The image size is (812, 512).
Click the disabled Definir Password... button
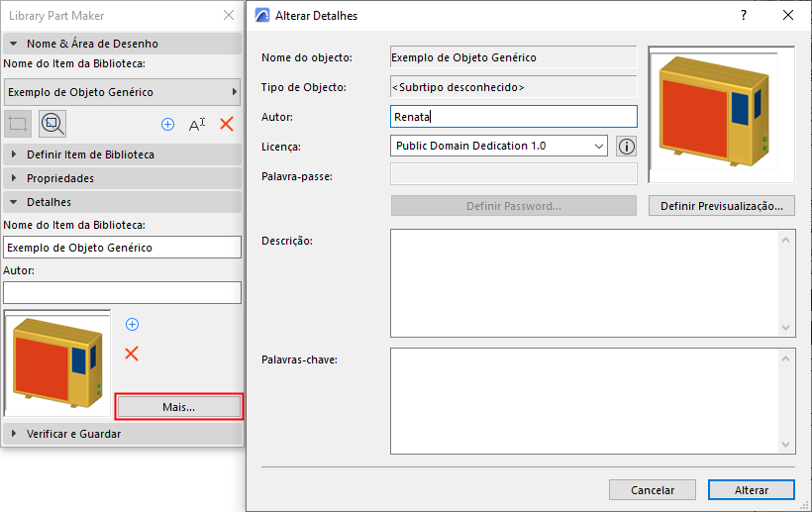514,206
